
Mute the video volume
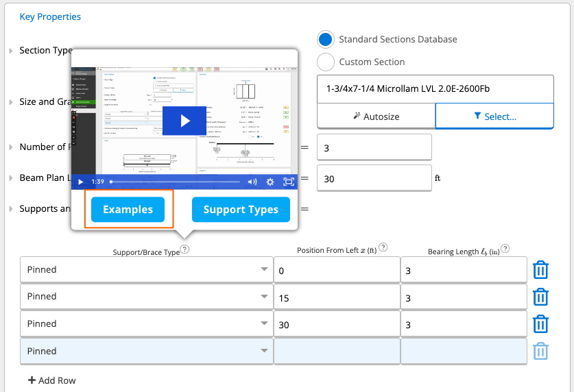[252, 182]
